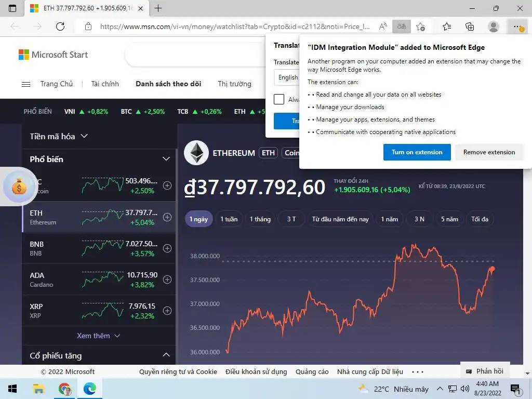Screen dimensions: 532x399
Task: Click the Microsoft Start logo
Action: point(54,55)
